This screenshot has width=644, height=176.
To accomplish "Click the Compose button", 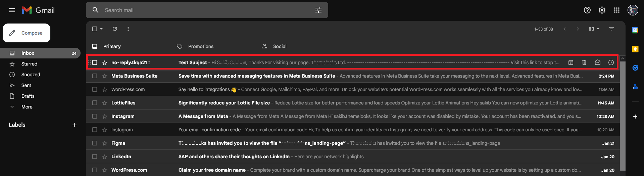I will tap(27, 33).
